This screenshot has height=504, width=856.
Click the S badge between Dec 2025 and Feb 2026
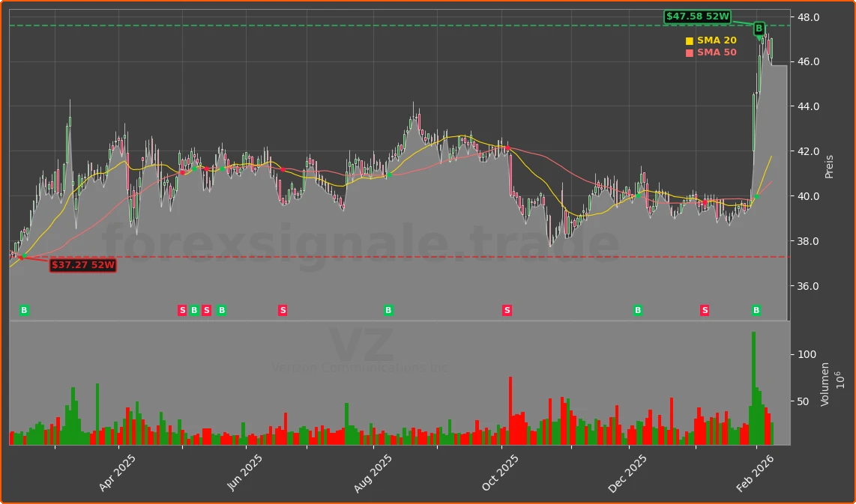(704, 309)
